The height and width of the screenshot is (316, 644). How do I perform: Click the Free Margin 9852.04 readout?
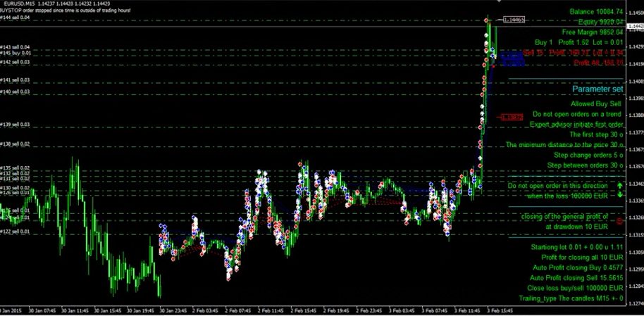coord(593,32)
